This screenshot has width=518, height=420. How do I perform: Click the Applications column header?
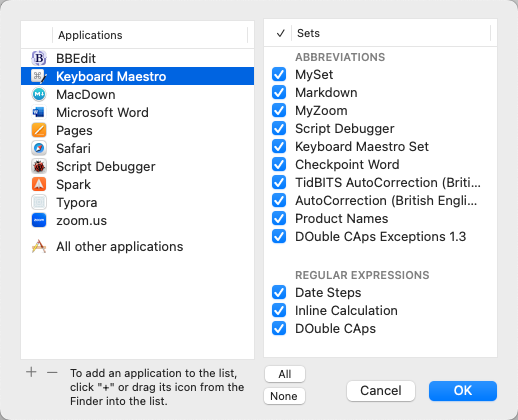coord(150,35)
